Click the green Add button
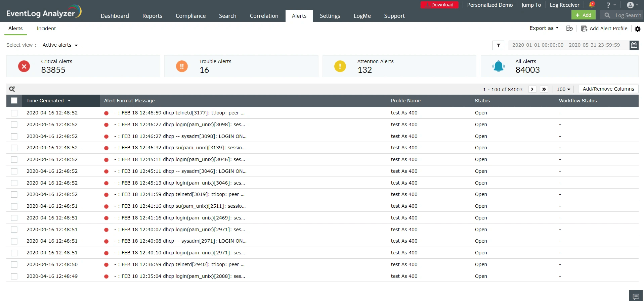 pos(584,15)
